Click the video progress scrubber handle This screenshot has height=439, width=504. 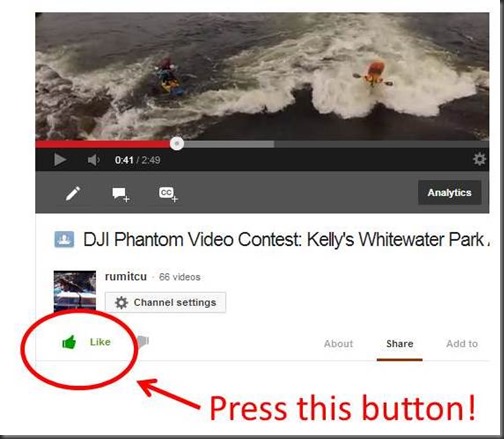177,144
